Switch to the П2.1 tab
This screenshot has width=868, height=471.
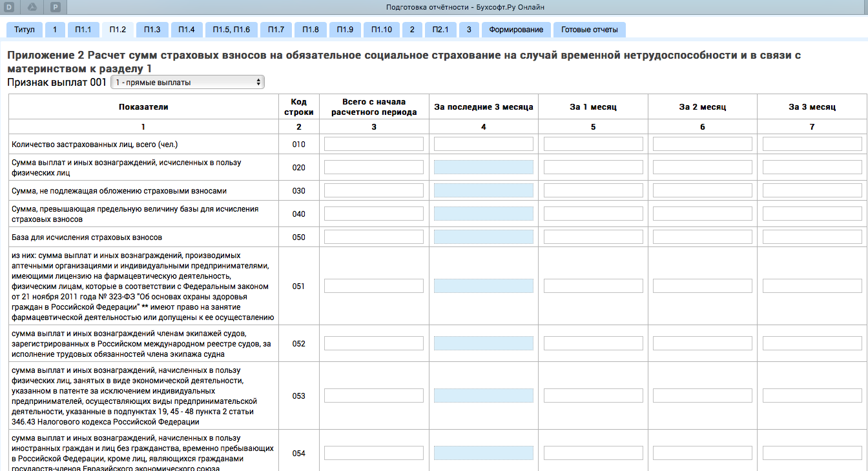pos(440,30)
